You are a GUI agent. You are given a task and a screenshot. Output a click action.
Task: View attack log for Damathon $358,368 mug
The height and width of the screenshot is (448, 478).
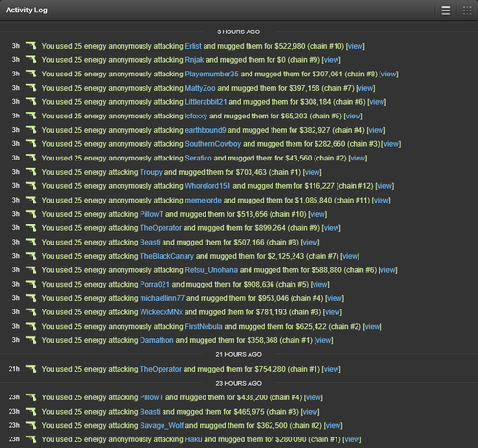coord(324,340)
